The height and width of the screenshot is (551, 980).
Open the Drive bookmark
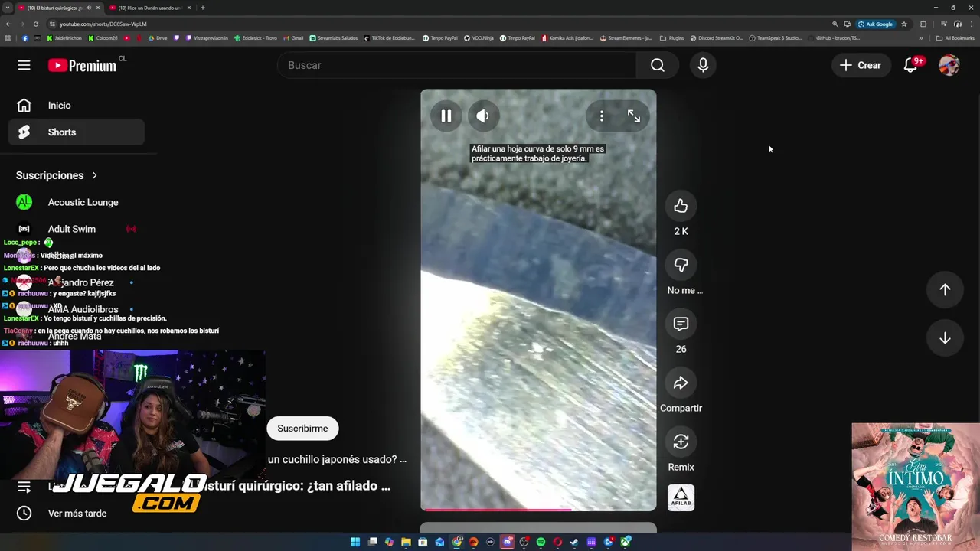pyautogui.click(x=158, y=37)
